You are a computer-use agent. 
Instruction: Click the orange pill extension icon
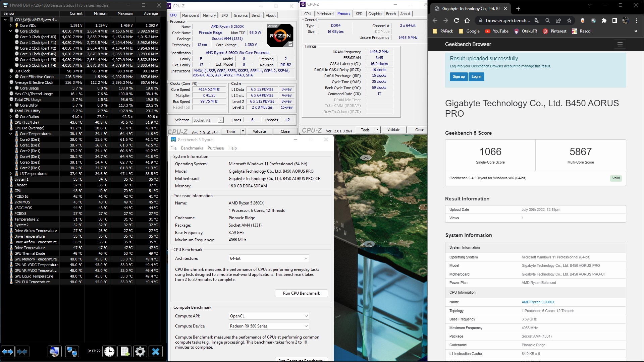[x=583, y=20]
